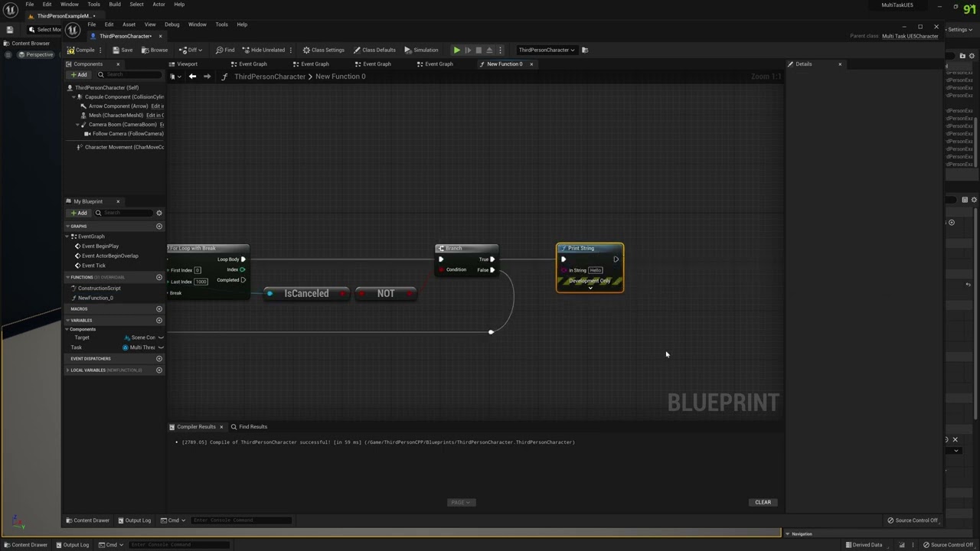Click the frame skip playback button
This screenshot has width=980, height=551.
[468, 50]
